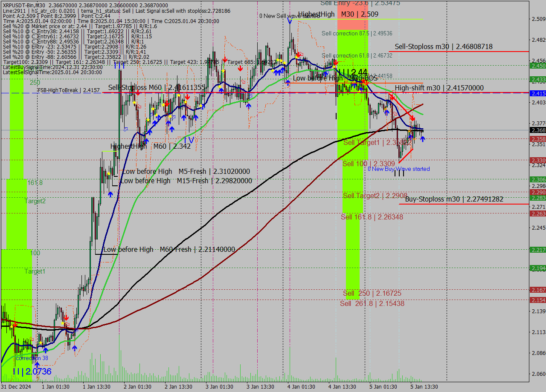Select the HighestHigh M60 | 2.342 label
The height and width of the screenshot is (392, 546).
[151, 146]
